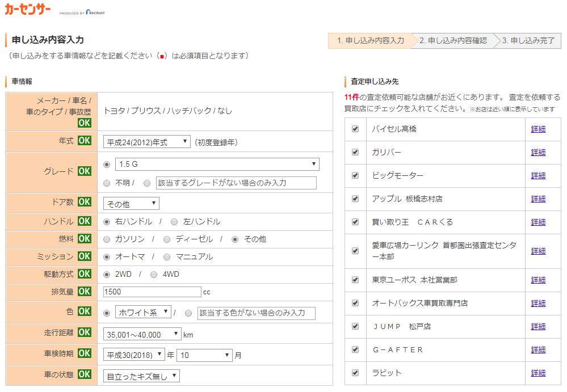The width and height of the screenshot is (567, 392).
Task: Select 左ハンドル radio button
Action: (174, 221)
